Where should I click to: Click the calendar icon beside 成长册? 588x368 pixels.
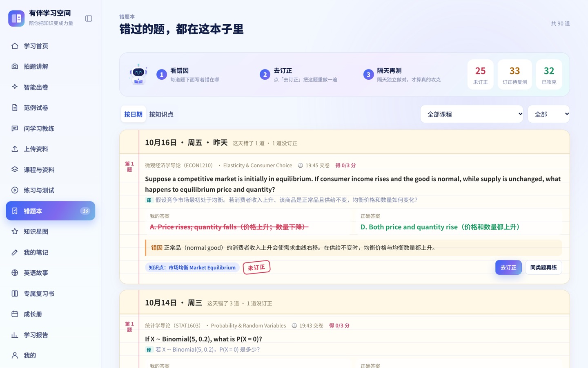[x=15, y=314]
